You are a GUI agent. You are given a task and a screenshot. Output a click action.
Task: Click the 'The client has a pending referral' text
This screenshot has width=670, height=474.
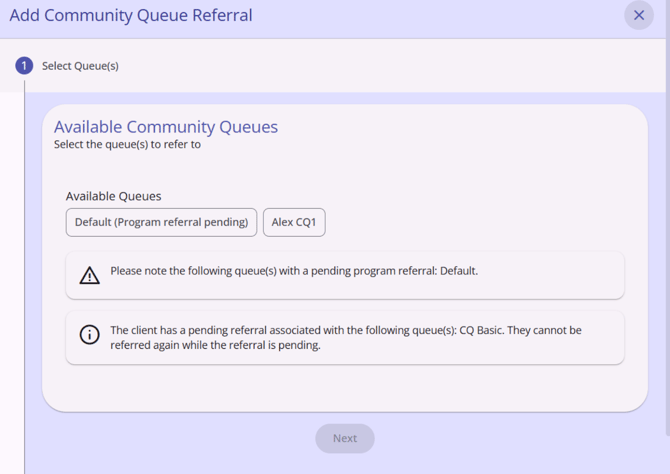240,330
